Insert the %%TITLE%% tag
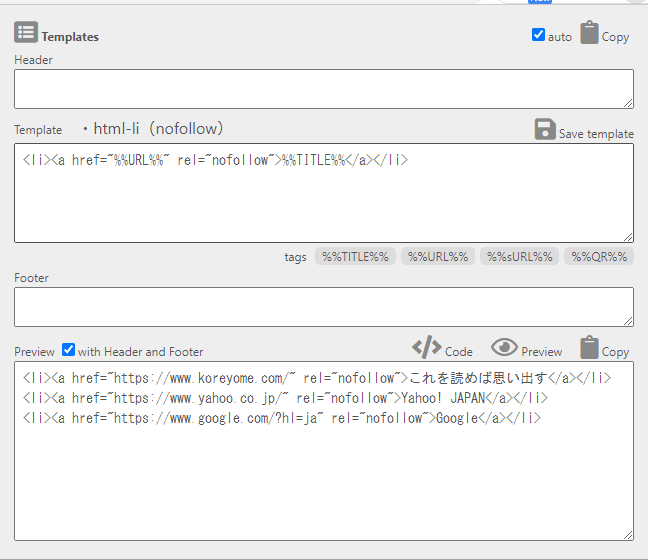The height and width of the screenshot is (560, 648). click(355, 257)
